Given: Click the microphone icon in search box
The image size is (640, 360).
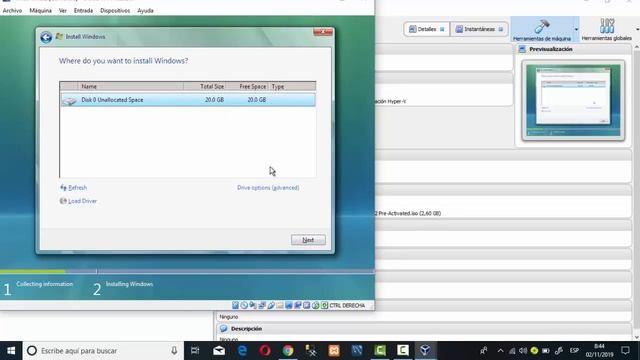Looking at the screenshot, I should coord(174,351).
